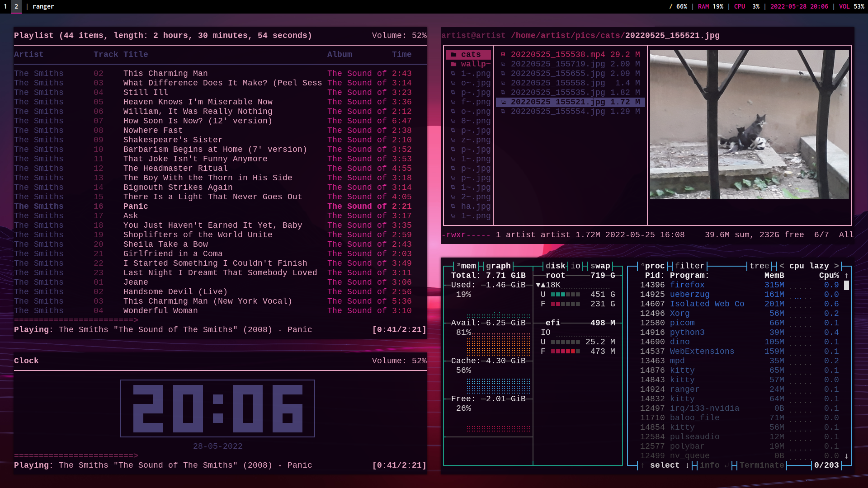Click the Terminate button in btop

click(762, 465)
